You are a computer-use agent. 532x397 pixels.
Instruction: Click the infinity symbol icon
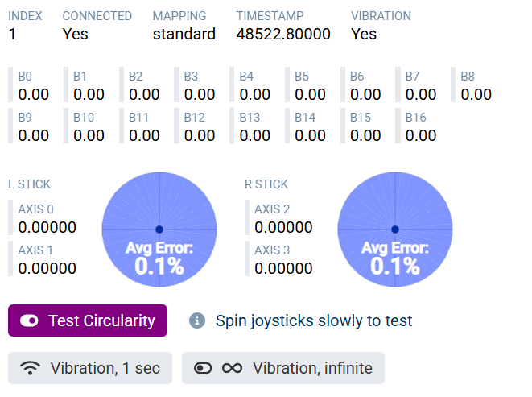[232, 368]
